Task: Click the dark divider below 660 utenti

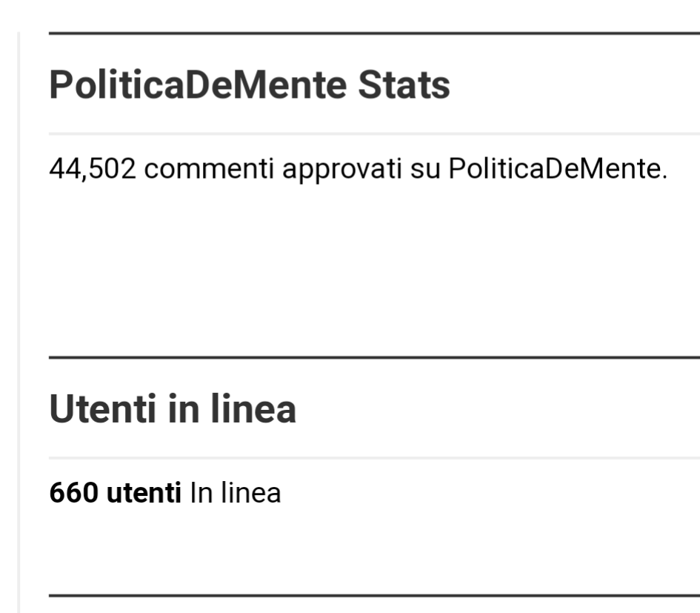Action: (374, 595)
